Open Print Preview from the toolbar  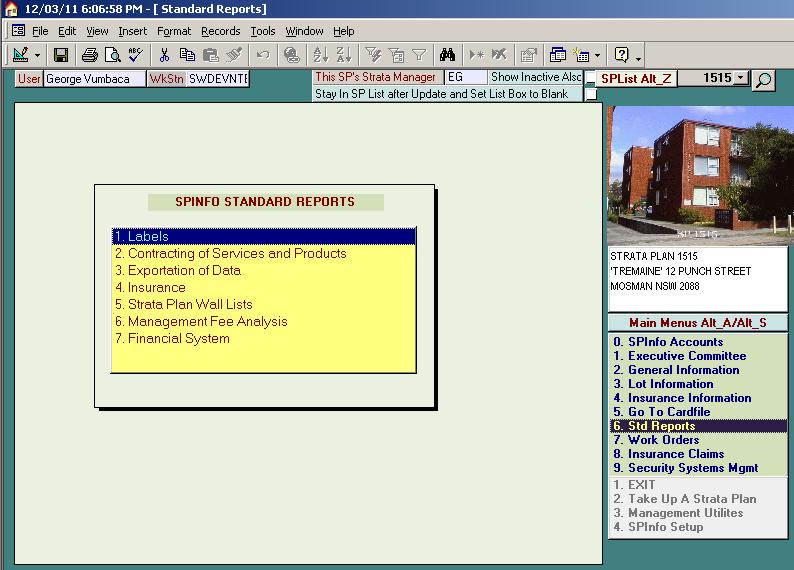[111, 55]
